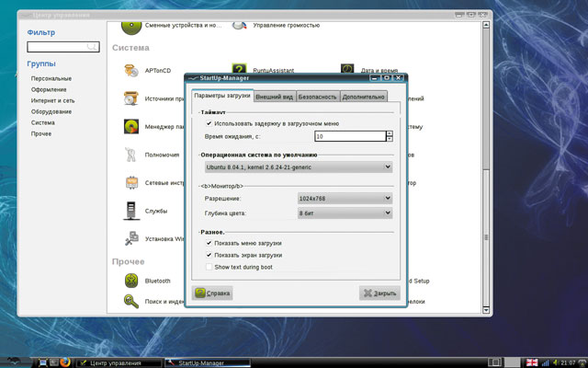This screenshot has height=368, width=588.
Task: Open the bat start menu button
Action: point(14,362)
